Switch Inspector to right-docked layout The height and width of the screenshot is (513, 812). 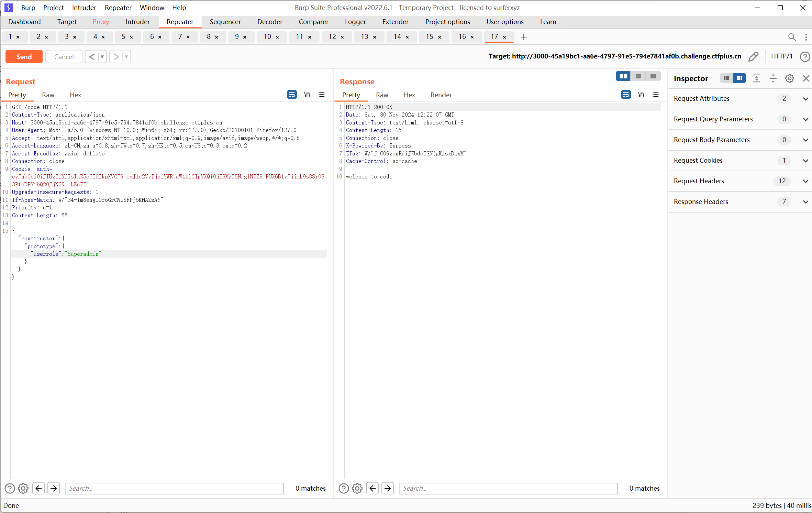pyautogui.click(x=739, y=78)
